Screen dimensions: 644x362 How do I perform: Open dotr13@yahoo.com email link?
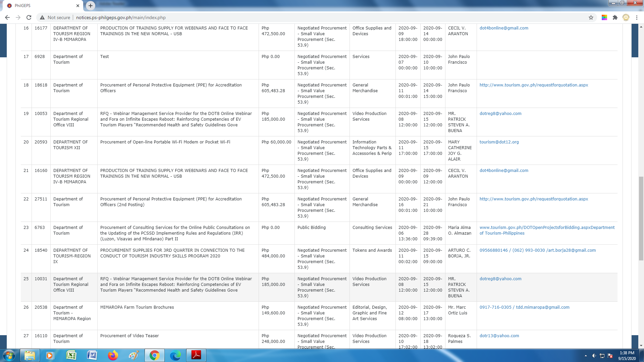click(x=499, y=336)
